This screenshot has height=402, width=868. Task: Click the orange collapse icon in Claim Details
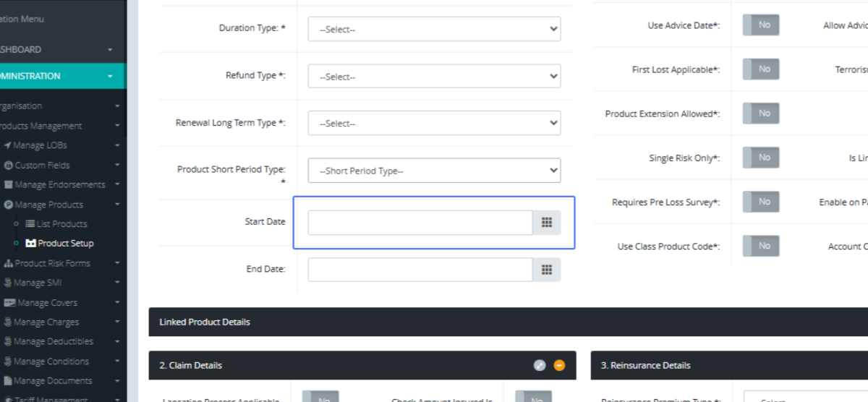click(x=559, y=365)
